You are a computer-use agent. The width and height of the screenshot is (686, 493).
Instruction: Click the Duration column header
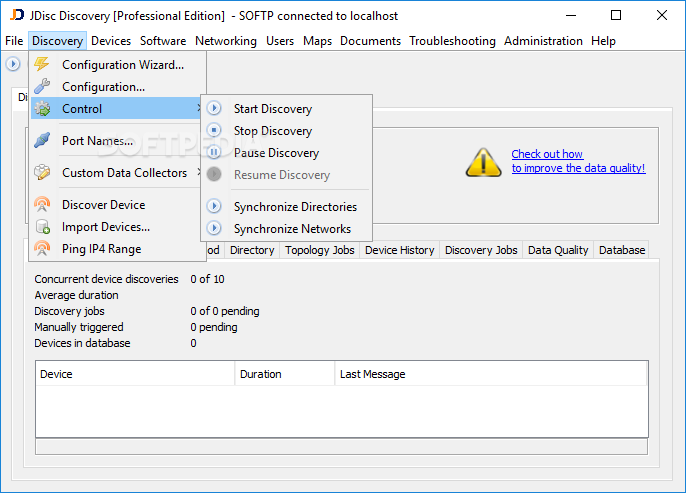pyautogui.click(x=285, y=374)
